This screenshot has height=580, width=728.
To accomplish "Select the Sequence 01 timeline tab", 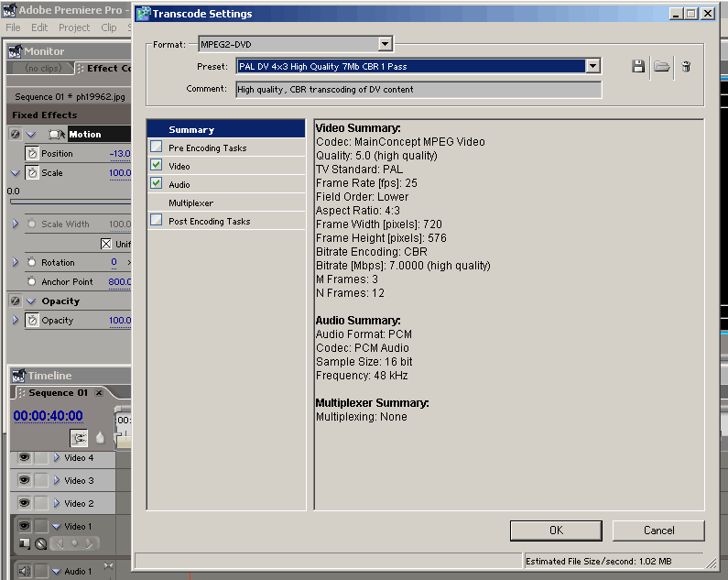I will tap(58, 393).
